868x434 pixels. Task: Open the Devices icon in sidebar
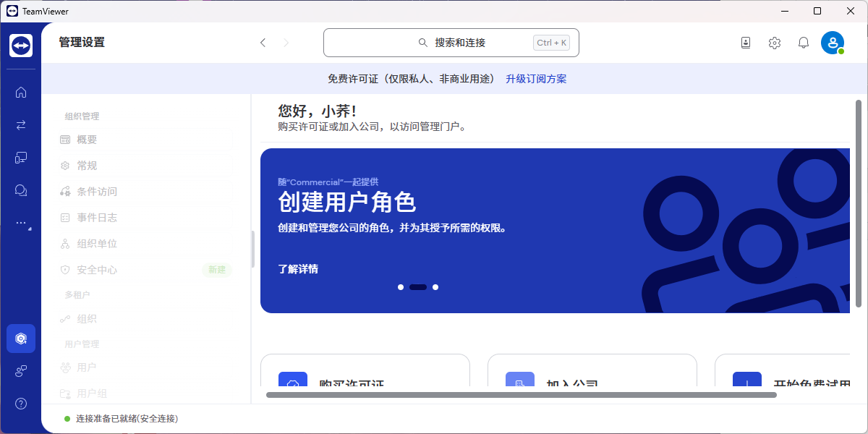tap(21, 157)
